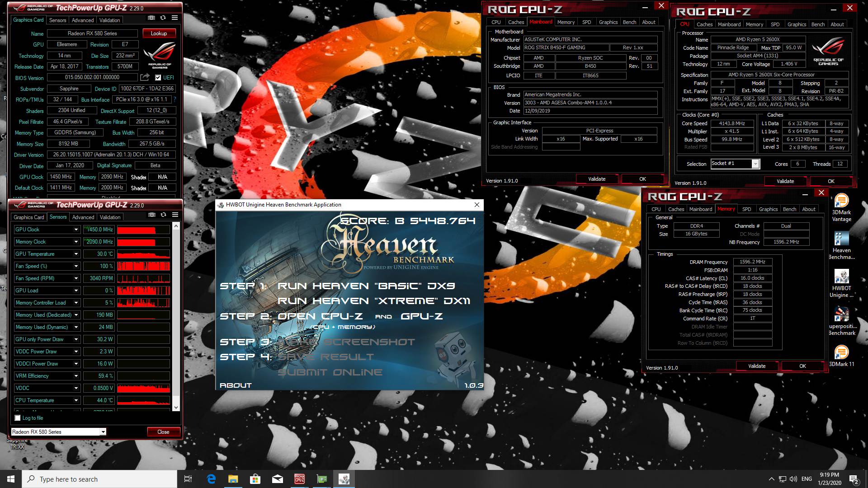Open the Bench tab in Mainboard CPU-Z window
Viewport: 868px width, 488px height.
click(629, 22)
